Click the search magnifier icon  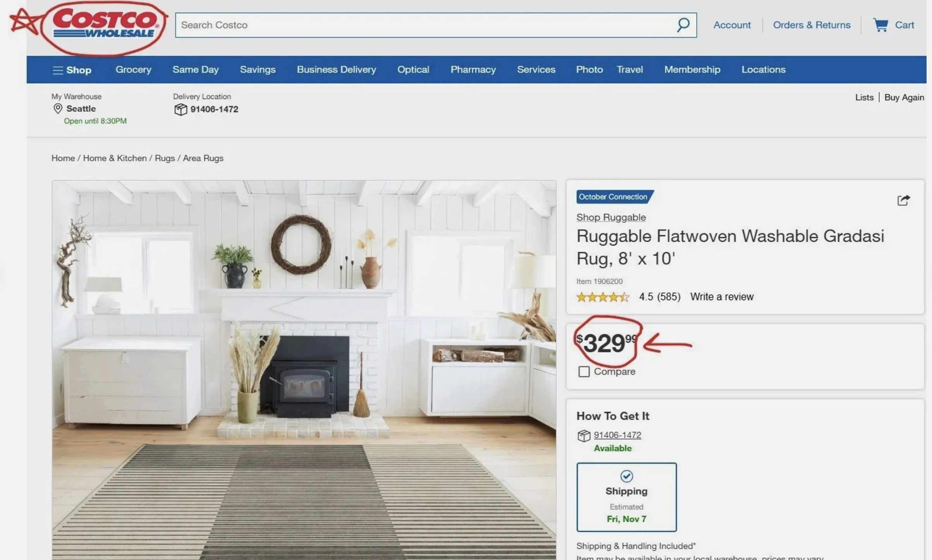683,25
